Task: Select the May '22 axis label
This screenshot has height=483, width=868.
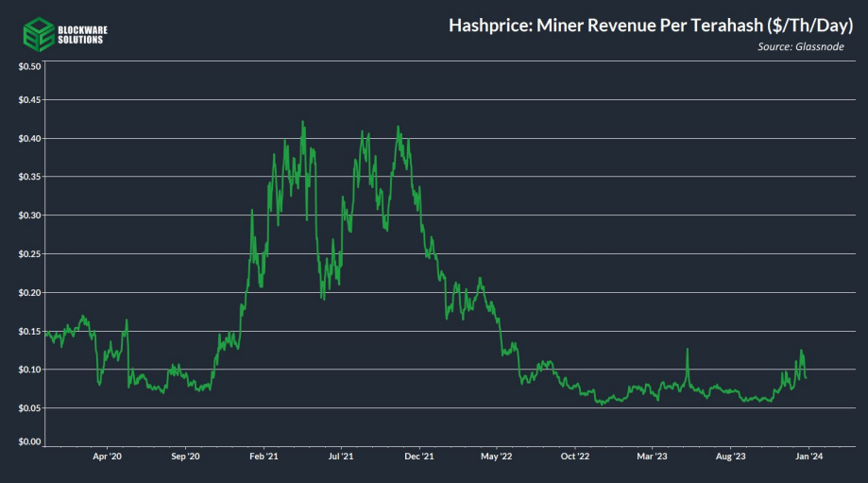Action: point(496,456)
